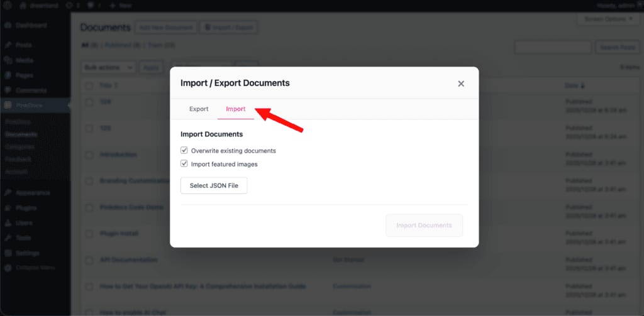
Task: Select the Import tab
Action: pyautogui.click(x=236, y=109)
